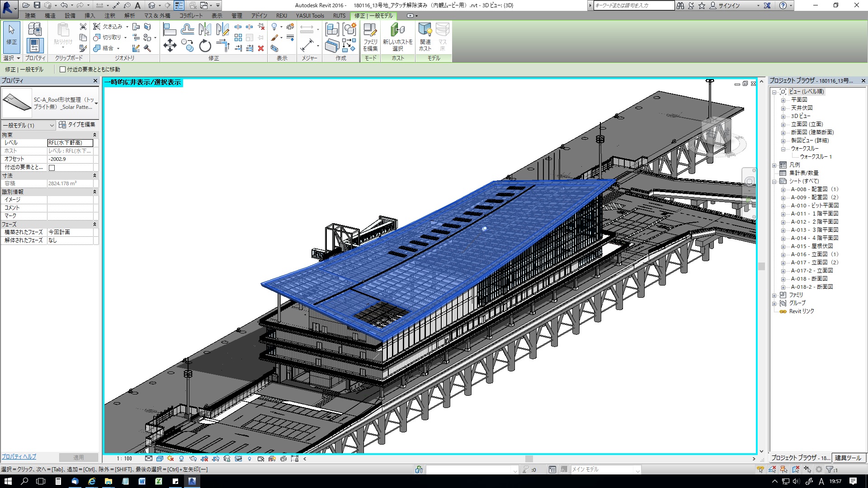Image resolution: width=868 pixels, height=488 pixels.
Task: Toggle Crop View icon in view control bar
Action: 204,459
